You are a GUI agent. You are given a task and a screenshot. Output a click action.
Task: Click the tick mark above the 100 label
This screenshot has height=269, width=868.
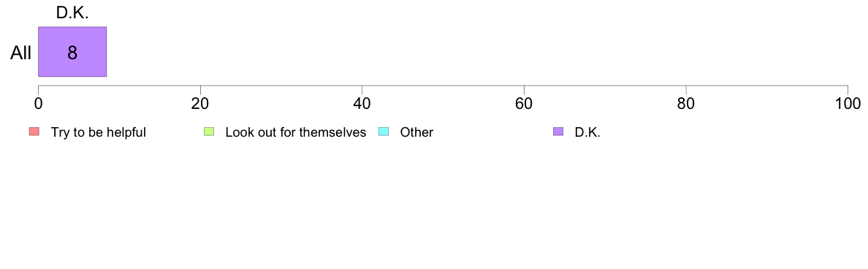point(848,89)
